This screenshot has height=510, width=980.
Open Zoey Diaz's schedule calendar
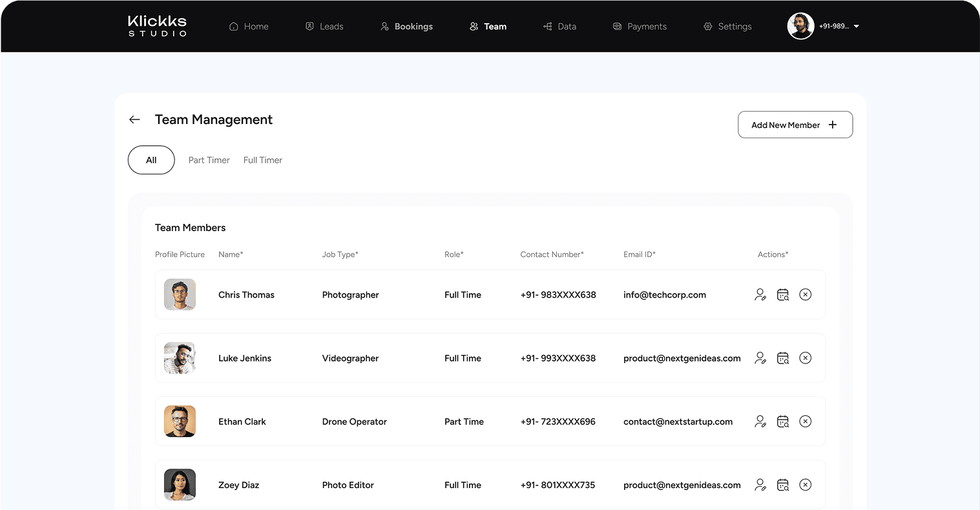coord(783,485)
